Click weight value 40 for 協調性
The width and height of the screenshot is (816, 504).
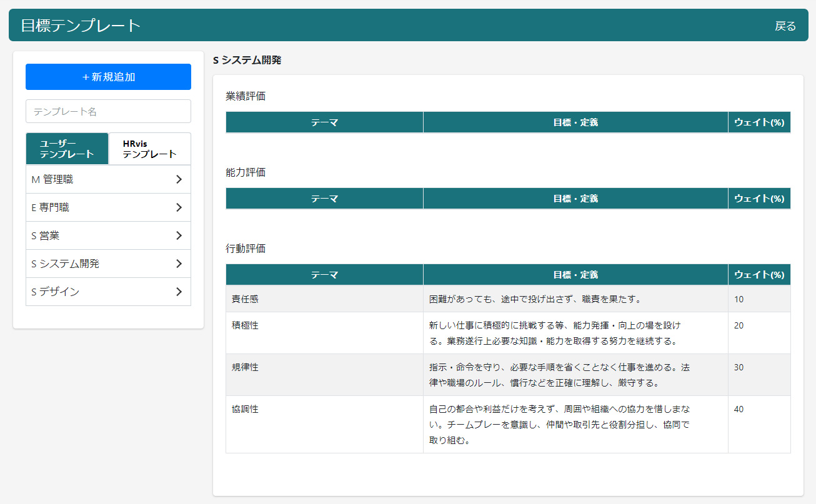point(739,409)
